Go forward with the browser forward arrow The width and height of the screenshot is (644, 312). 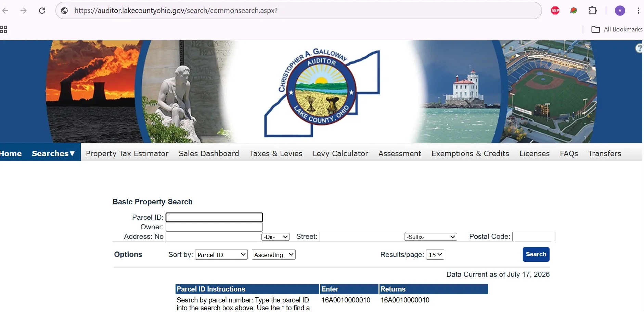[x=23, y=11]
